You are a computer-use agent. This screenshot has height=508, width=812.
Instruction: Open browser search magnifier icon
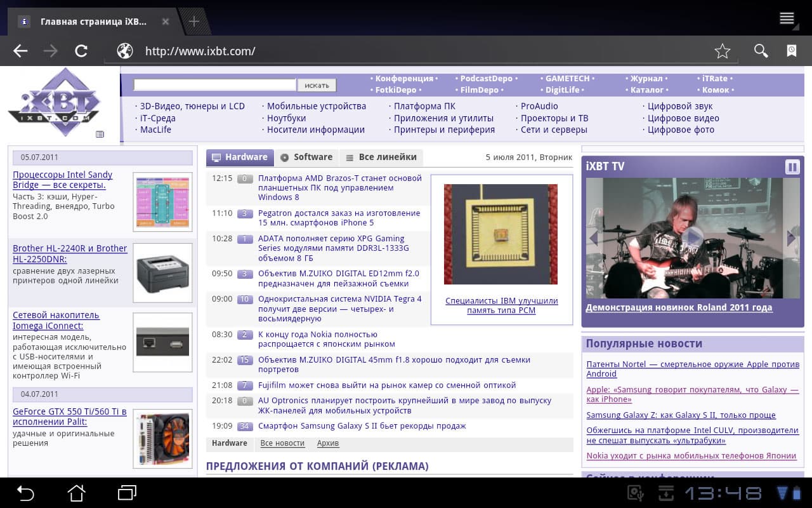[761, 51]
